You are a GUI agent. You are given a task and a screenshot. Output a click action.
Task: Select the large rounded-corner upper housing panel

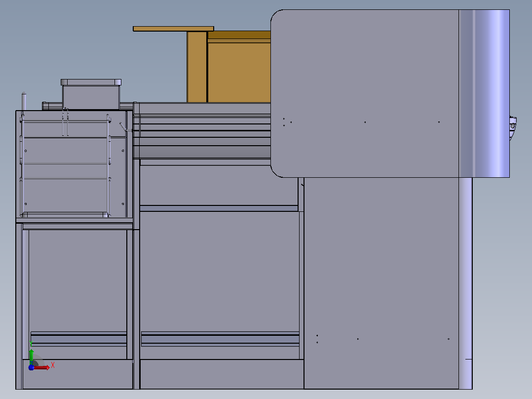point(365,93)
